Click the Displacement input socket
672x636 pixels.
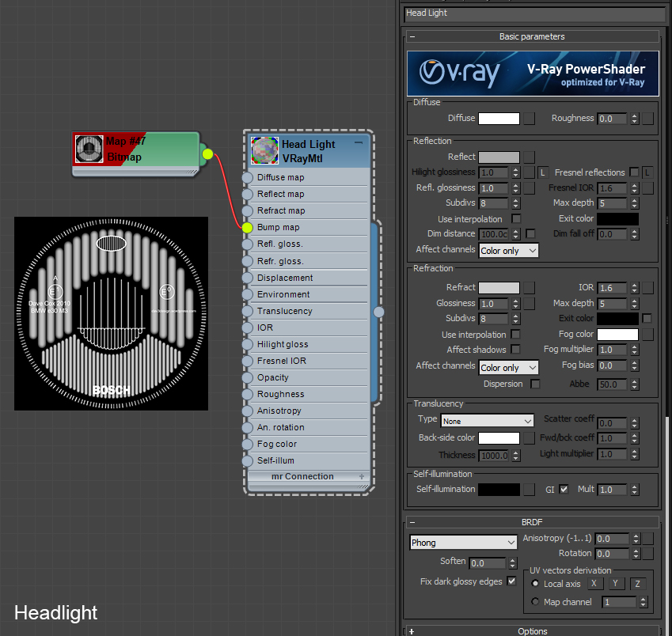coord(247,278)
